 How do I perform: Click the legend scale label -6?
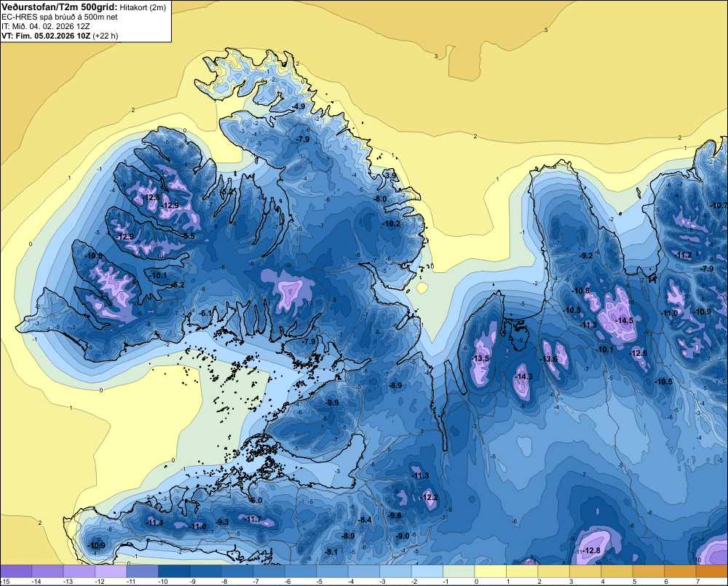(289, 582)
